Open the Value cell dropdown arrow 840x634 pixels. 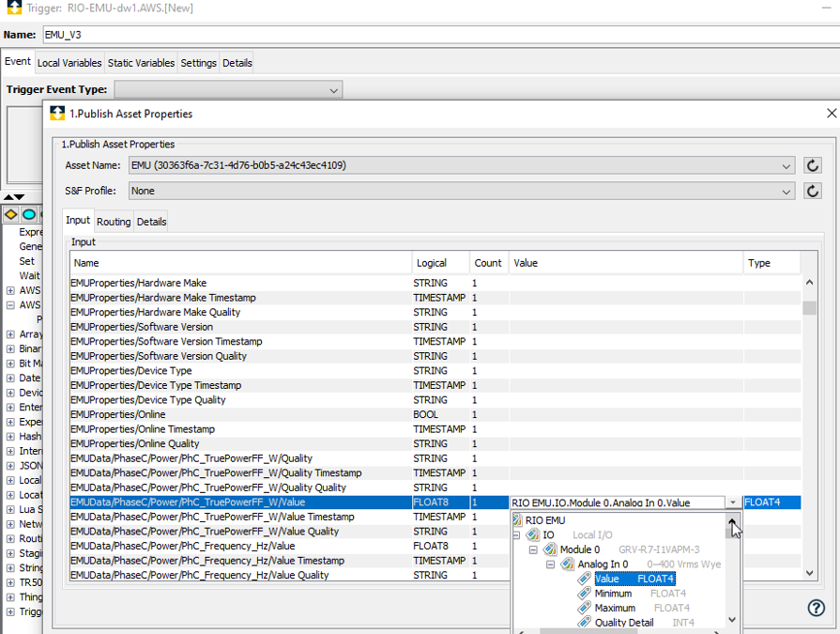pyautogui.click(x=732, y=503)
